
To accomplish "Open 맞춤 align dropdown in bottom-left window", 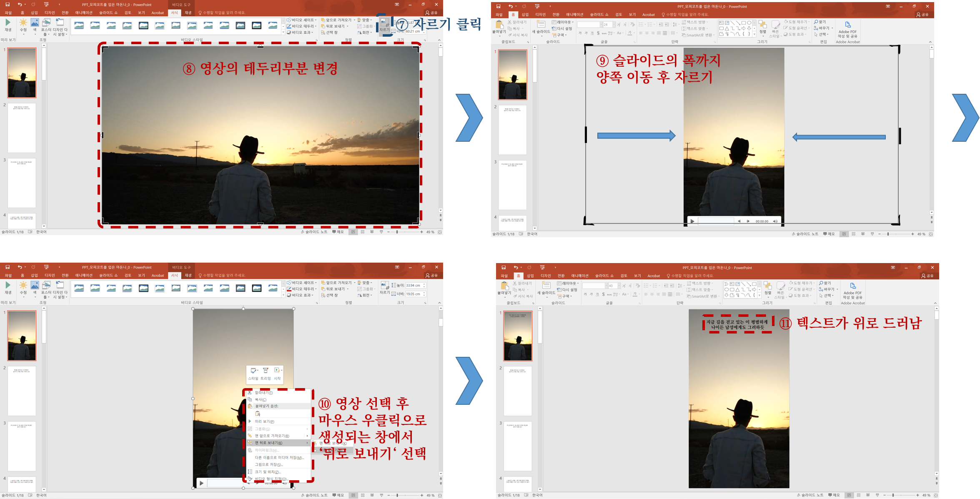I will tap(365, 283).
